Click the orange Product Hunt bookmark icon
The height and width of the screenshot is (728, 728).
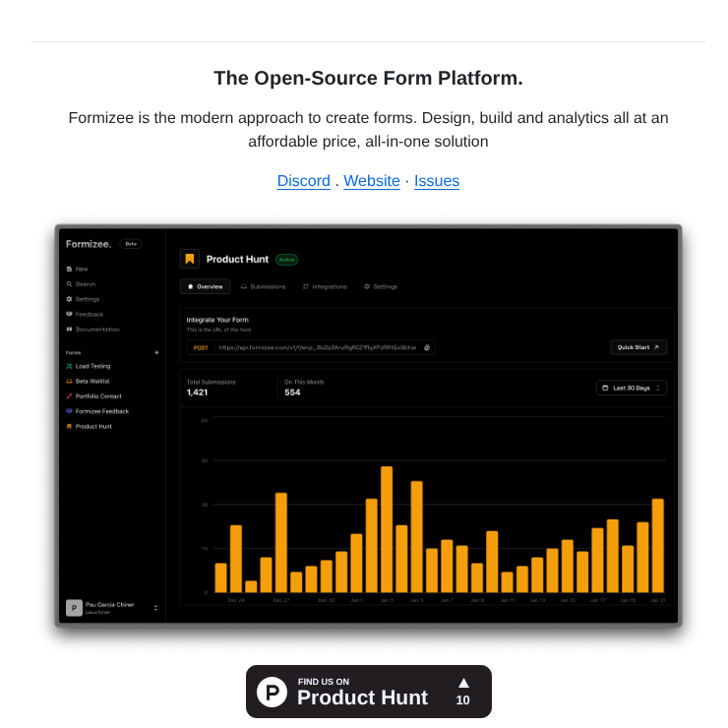pos(190,259)
